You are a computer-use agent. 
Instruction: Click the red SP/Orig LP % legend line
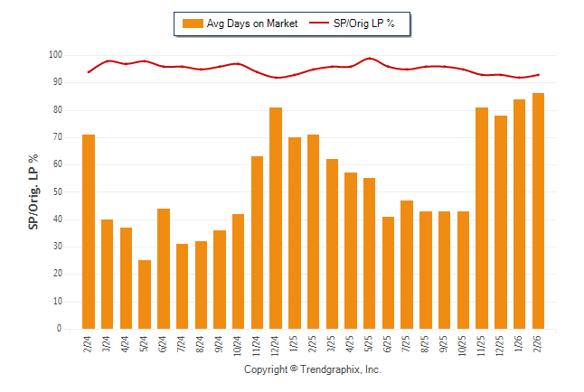click(x=321, y=23)
